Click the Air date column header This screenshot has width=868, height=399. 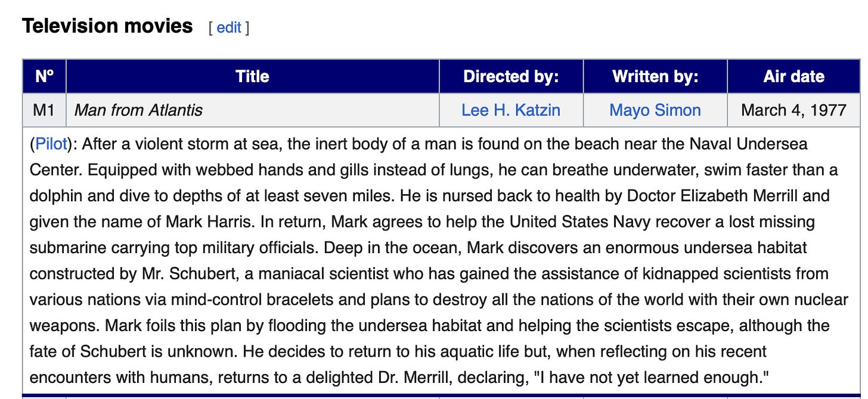[793, 76]
